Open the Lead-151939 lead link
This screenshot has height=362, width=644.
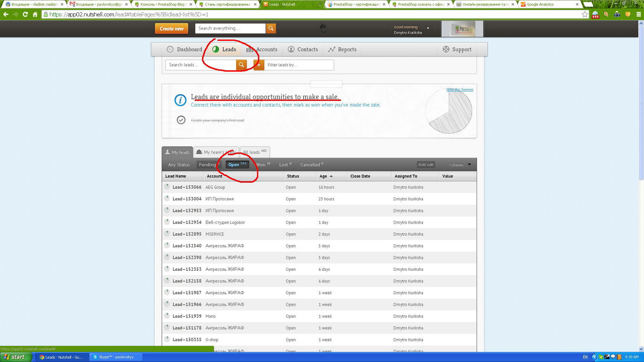tap(187, 316)
